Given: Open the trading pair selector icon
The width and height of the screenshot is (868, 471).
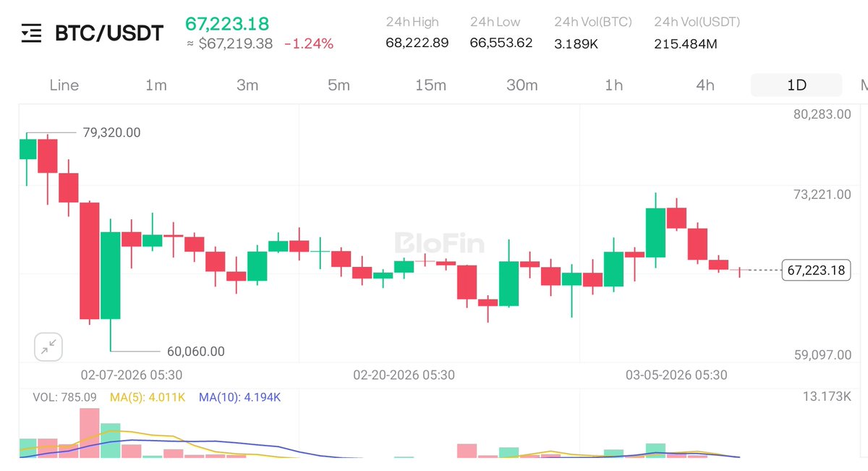Looking at the screenshot, I should point(30,33).
